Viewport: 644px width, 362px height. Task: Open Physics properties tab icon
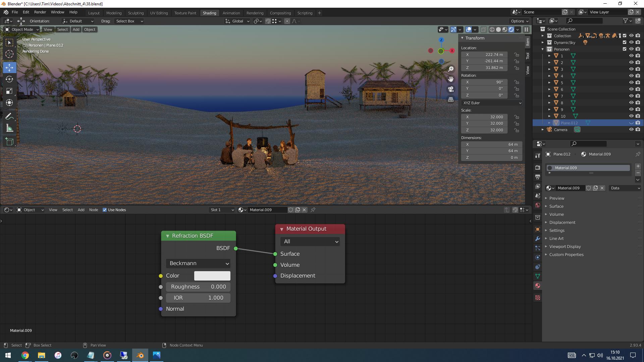(538, 257)
